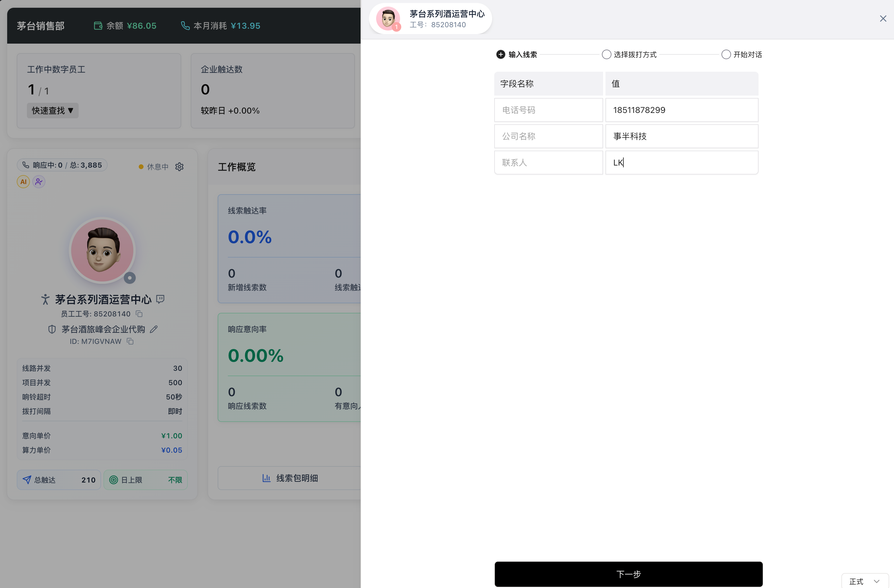Click the agent avatar in the drawer header
This screenshot has height=588, width=894.
pos(388,19)
